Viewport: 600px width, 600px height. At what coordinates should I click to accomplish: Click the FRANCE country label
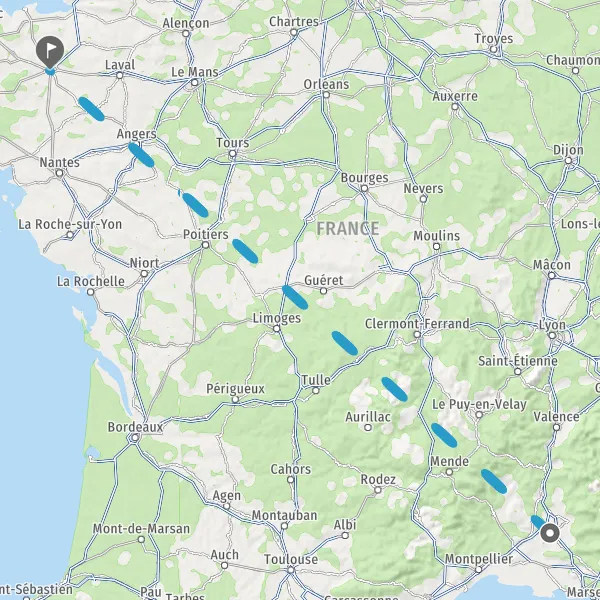(x=347, y=229)
